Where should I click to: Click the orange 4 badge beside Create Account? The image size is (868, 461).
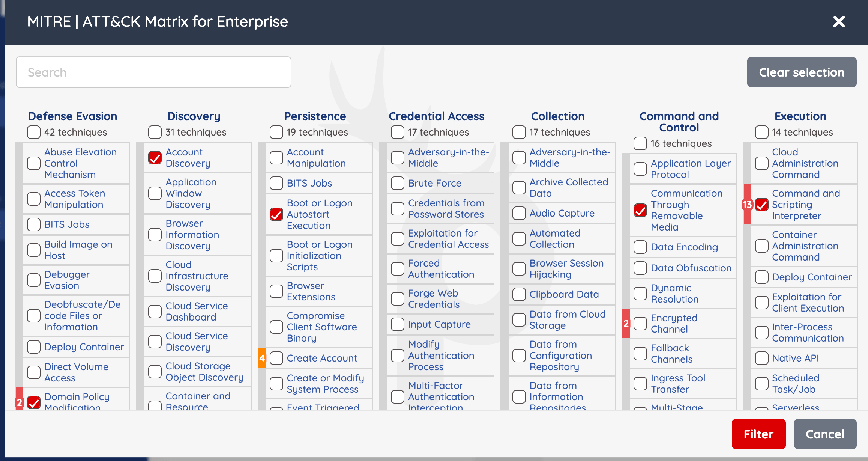[262, 358]
